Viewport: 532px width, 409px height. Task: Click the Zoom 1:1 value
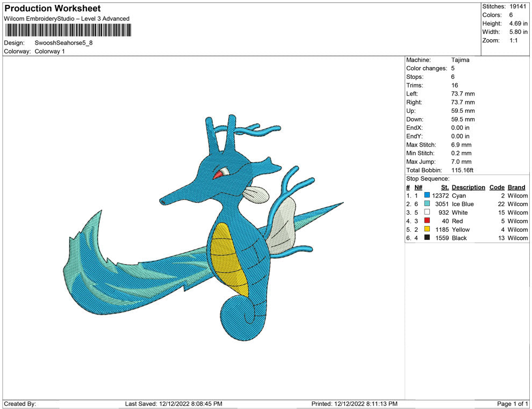click(514, 41)
